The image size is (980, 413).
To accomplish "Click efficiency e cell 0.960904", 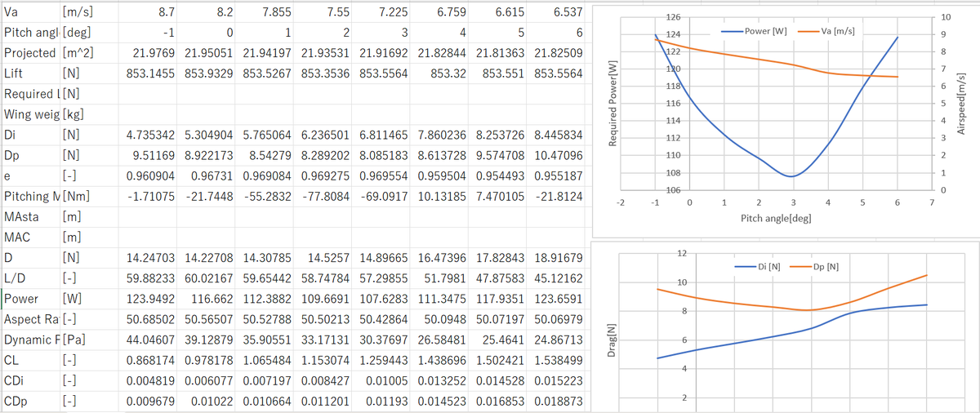I will point(149,175).
